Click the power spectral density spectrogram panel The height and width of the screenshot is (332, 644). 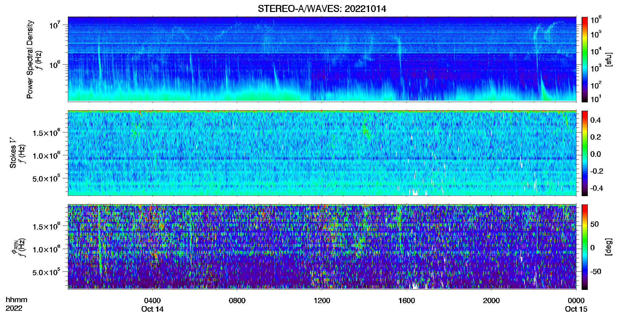point(322,59)
